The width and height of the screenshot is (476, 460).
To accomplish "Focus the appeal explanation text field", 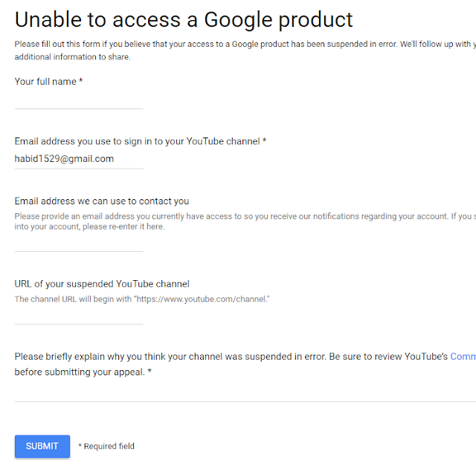I will (x=245, y=394).
